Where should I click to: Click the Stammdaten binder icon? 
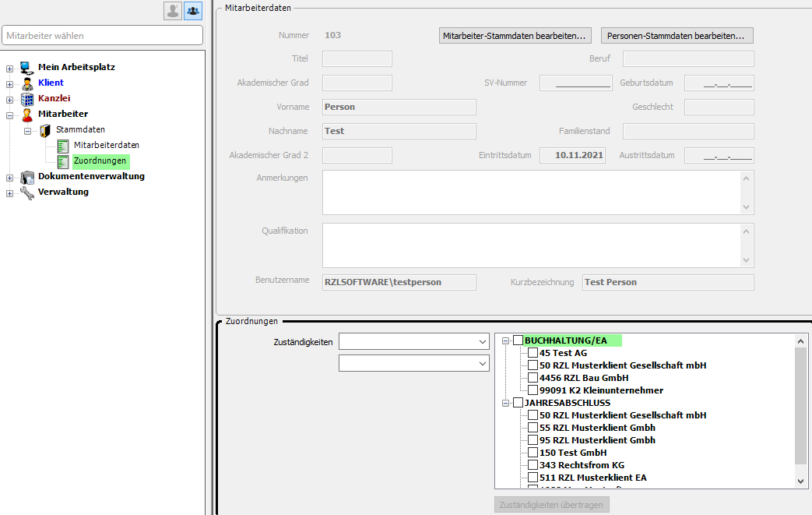click(x=45, y=129)
